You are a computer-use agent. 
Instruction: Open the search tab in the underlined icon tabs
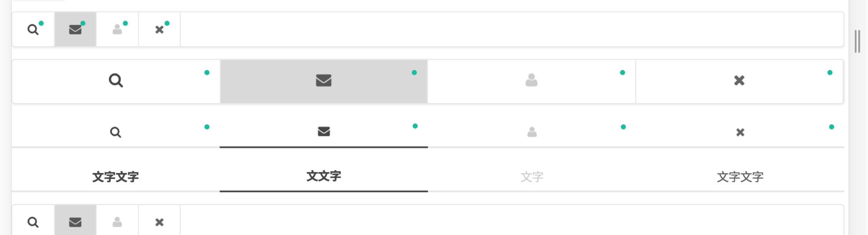116,132
